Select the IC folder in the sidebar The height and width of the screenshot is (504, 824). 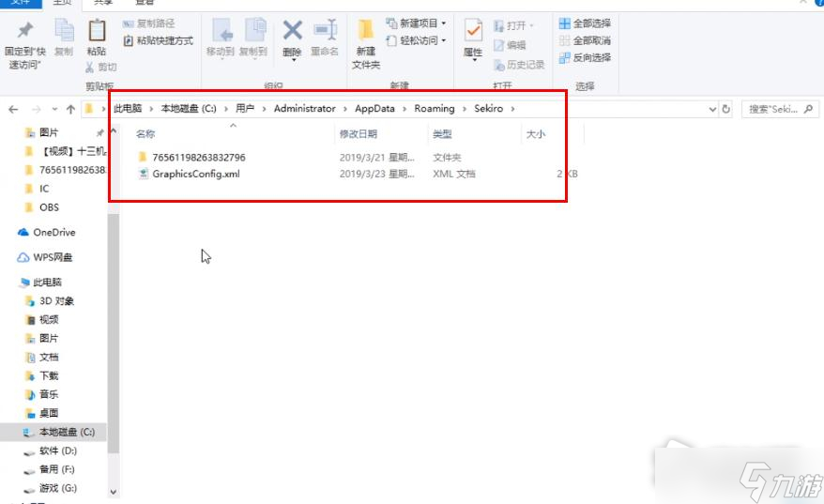(x=44, y=189)
